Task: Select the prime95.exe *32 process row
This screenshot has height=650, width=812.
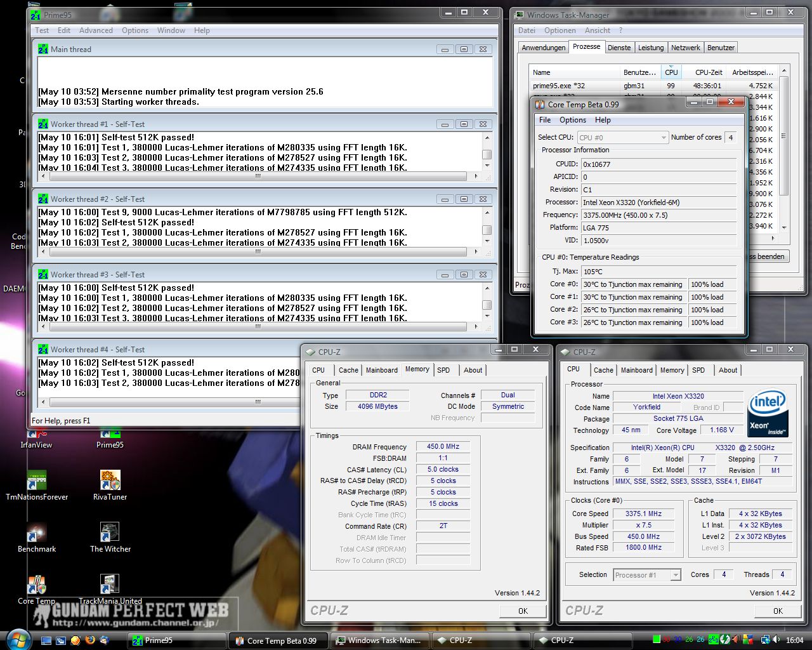Action: click(x=653, y=86)
